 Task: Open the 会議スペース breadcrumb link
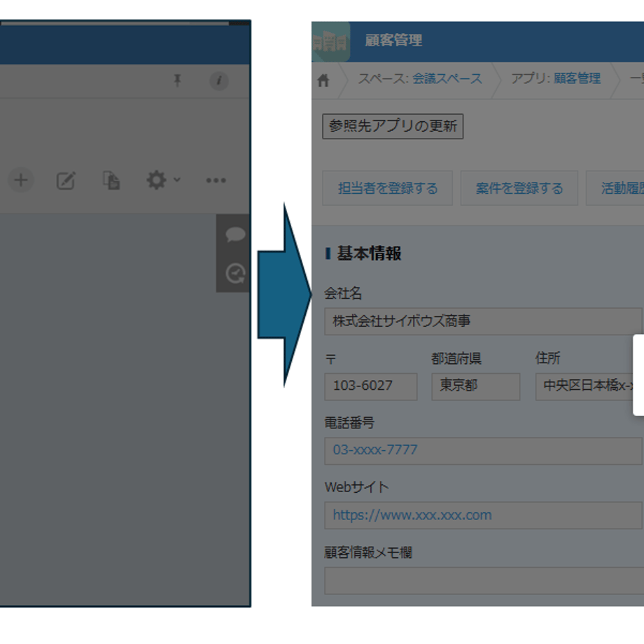coord(447,78)
